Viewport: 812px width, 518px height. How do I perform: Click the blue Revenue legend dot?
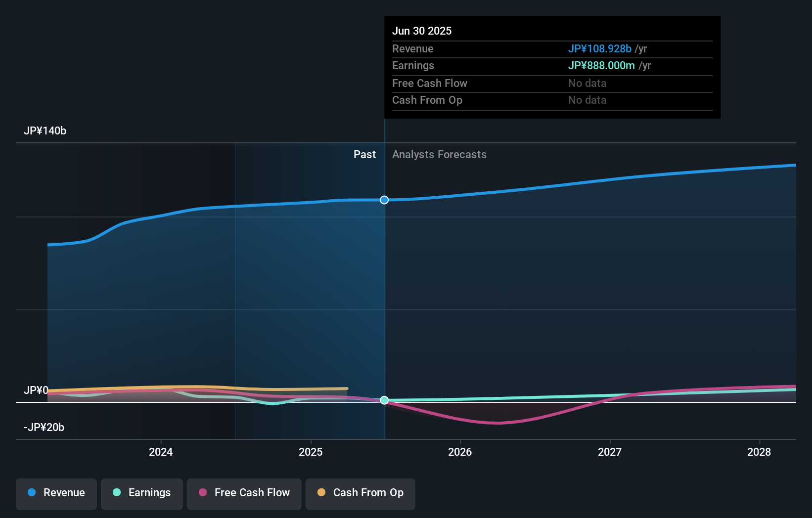point(32,492)
